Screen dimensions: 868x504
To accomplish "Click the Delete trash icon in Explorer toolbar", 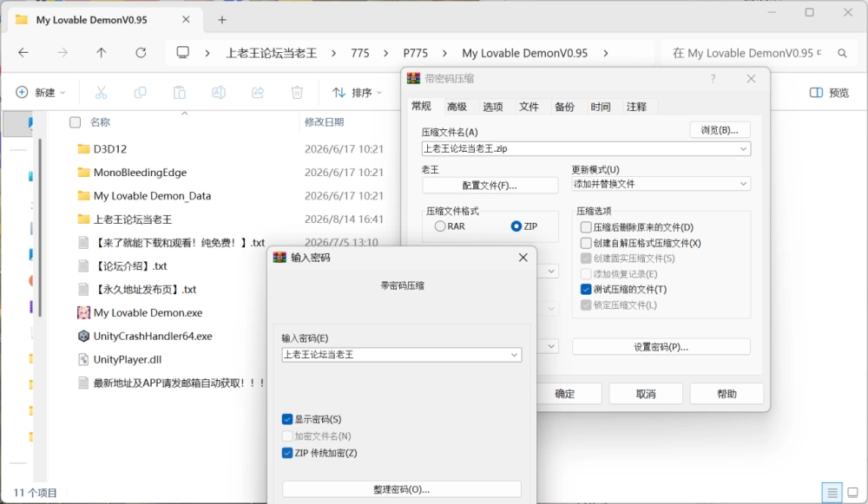I will click(x=297, y=93).
